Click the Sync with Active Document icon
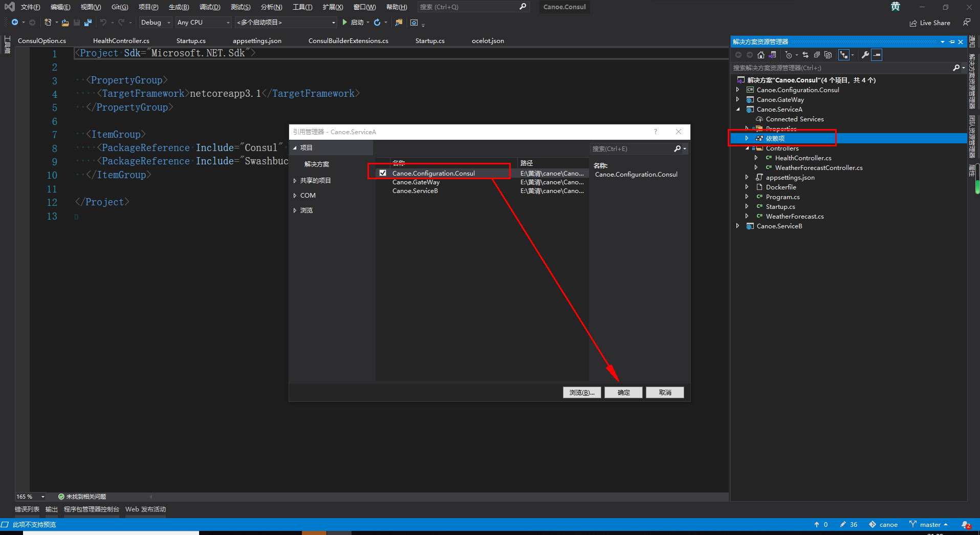The image size is (980, 535). pyautogui.click(x=805, y=55)
